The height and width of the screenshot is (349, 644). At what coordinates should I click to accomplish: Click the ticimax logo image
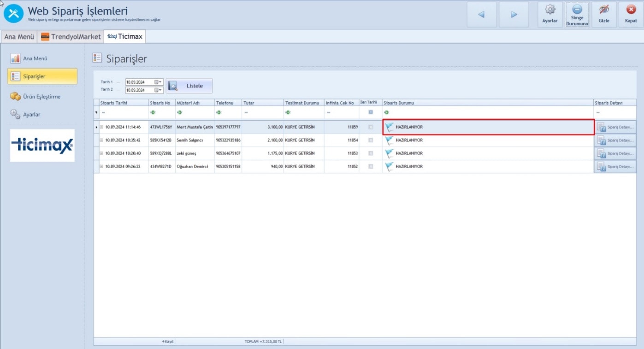pos(42,145)
